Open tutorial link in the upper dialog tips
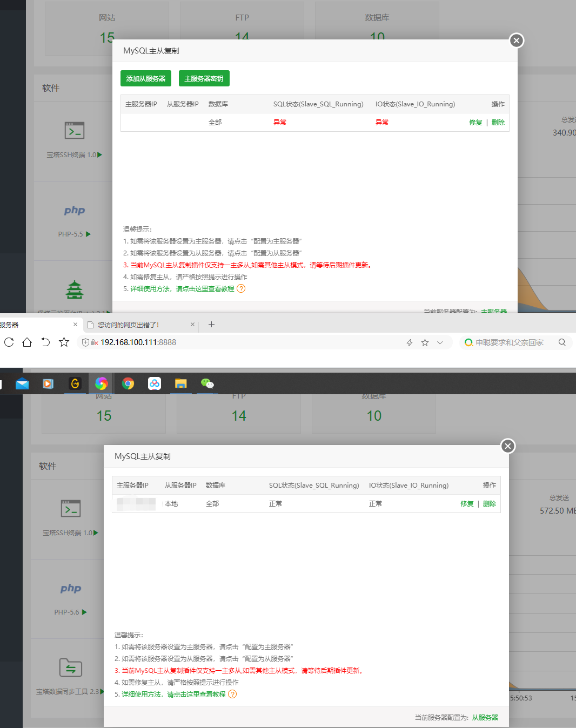576x728 pixels. [182, 289]
